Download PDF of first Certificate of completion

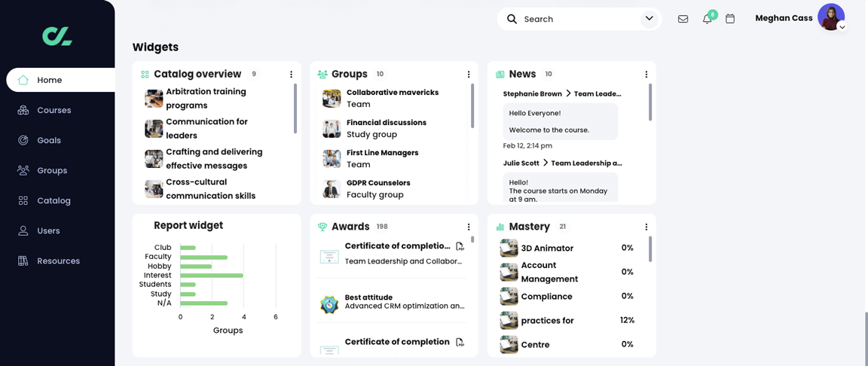460,246
